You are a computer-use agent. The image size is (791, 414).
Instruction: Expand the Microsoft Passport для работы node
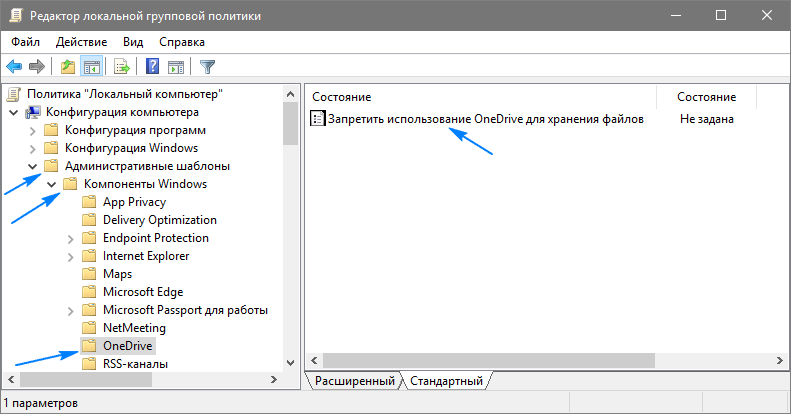71,311
